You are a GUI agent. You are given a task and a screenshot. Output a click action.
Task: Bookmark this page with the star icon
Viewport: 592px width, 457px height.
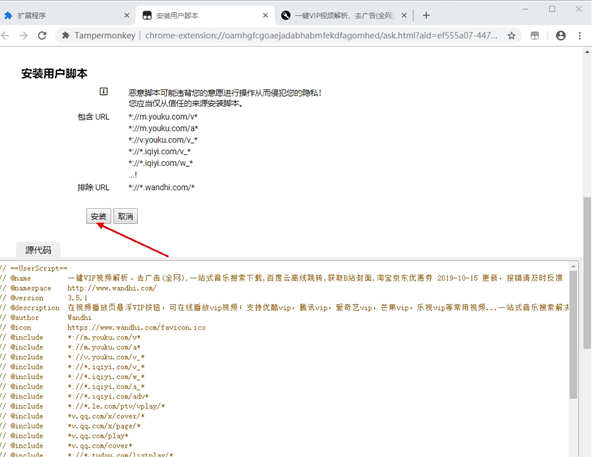pos(511,36)
